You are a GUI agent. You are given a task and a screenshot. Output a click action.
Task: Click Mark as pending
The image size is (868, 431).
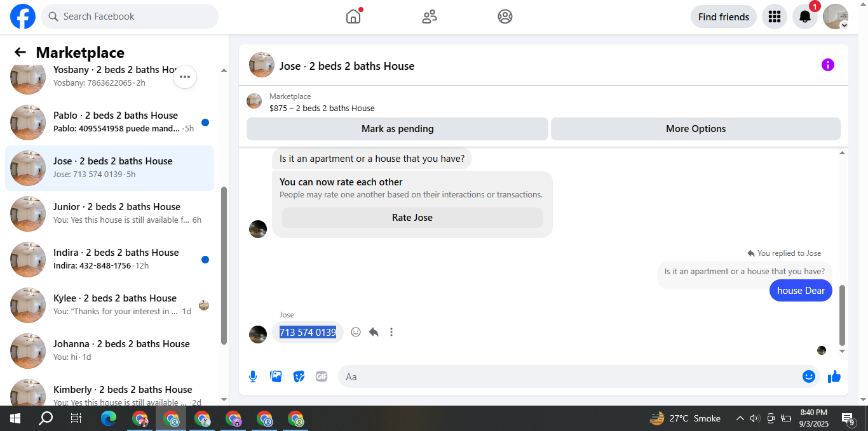click(397, 128)
